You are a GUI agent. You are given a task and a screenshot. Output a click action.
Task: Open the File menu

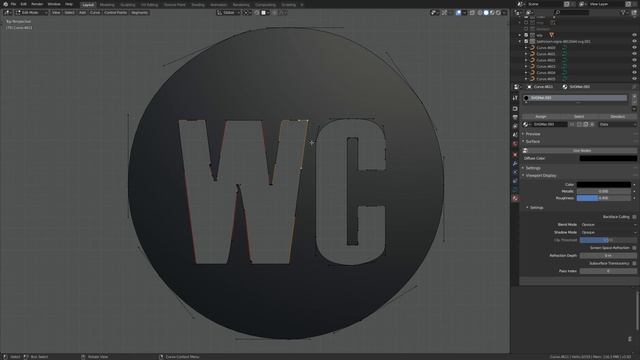point(13,4)
